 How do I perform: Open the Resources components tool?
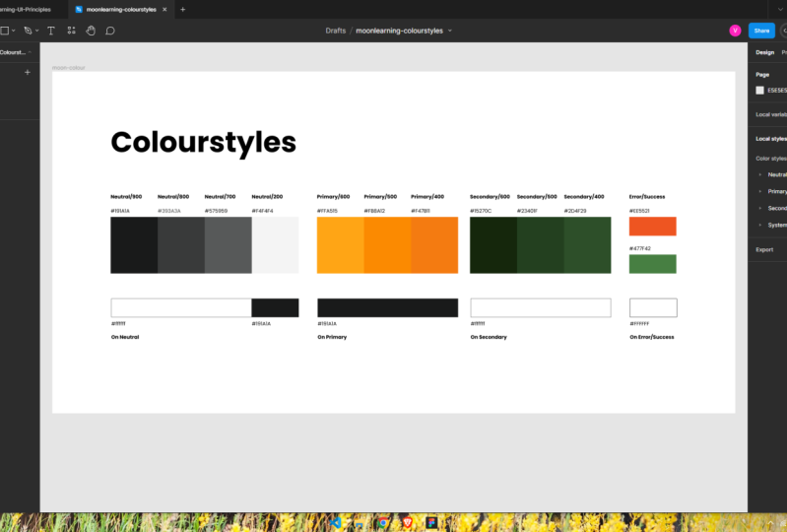point(71,31)
